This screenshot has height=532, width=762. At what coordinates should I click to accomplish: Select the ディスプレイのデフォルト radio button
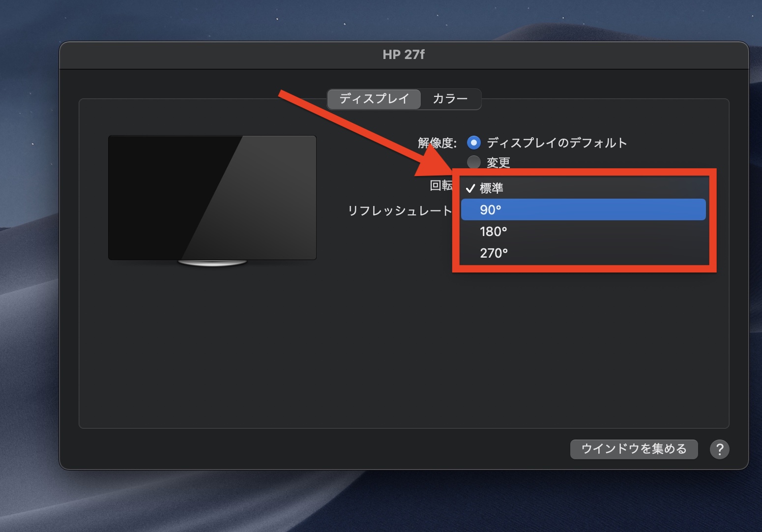point(473,143)
